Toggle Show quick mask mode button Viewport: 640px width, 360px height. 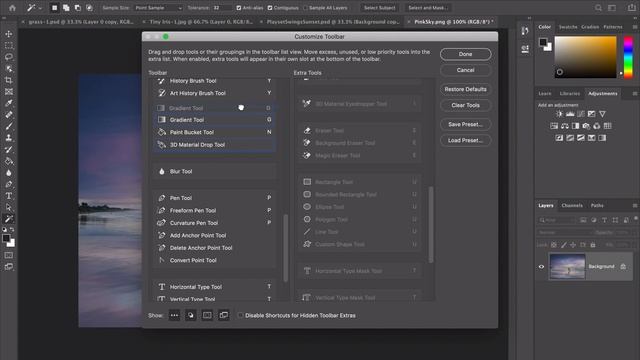point(207,315)
